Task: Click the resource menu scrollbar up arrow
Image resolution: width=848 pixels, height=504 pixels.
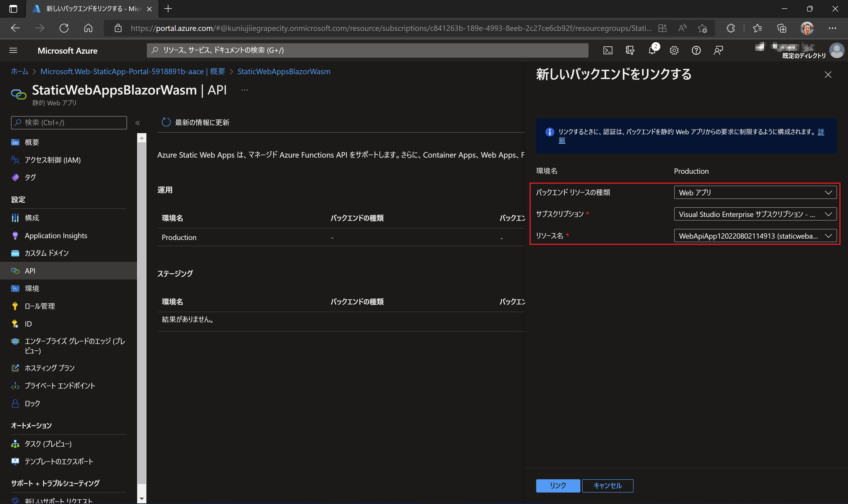Action: point(142,138)
